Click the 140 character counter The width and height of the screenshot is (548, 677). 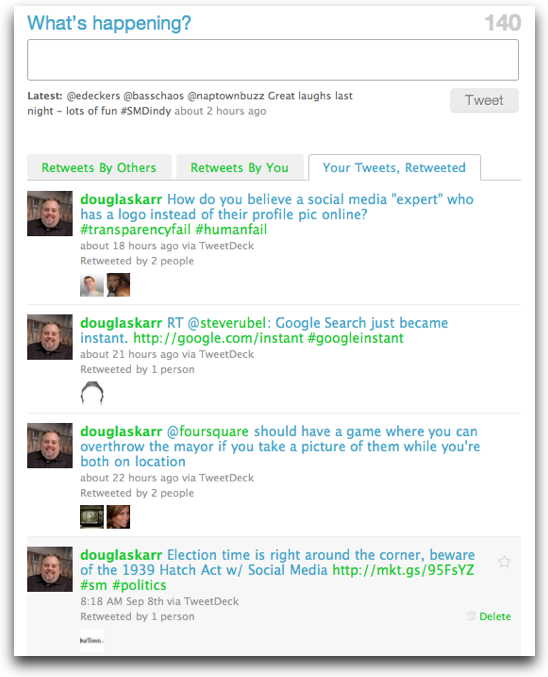503,23
